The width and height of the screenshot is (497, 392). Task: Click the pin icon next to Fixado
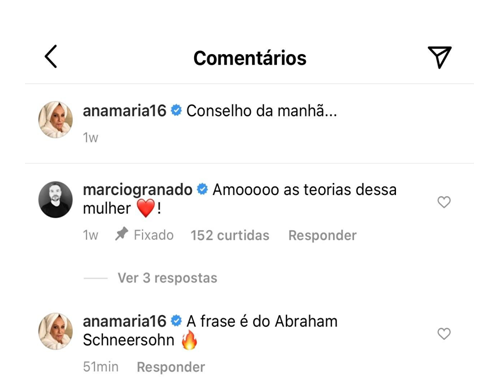click(122, 234)
